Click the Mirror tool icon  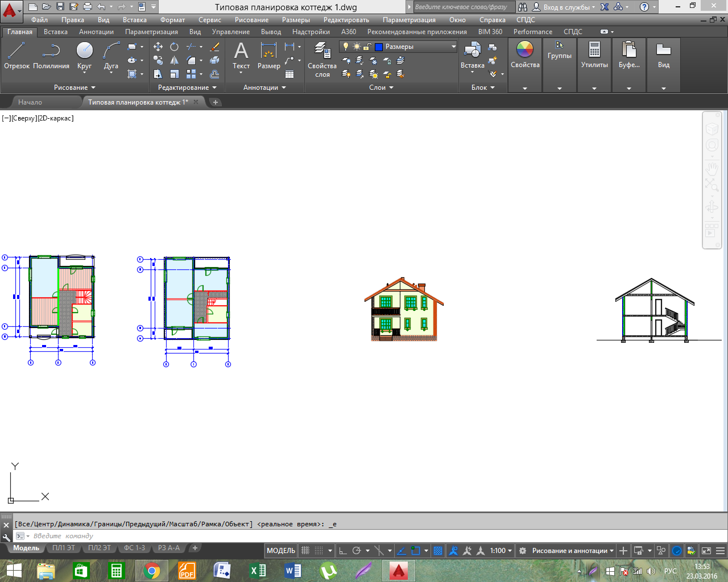pos(174,60)
